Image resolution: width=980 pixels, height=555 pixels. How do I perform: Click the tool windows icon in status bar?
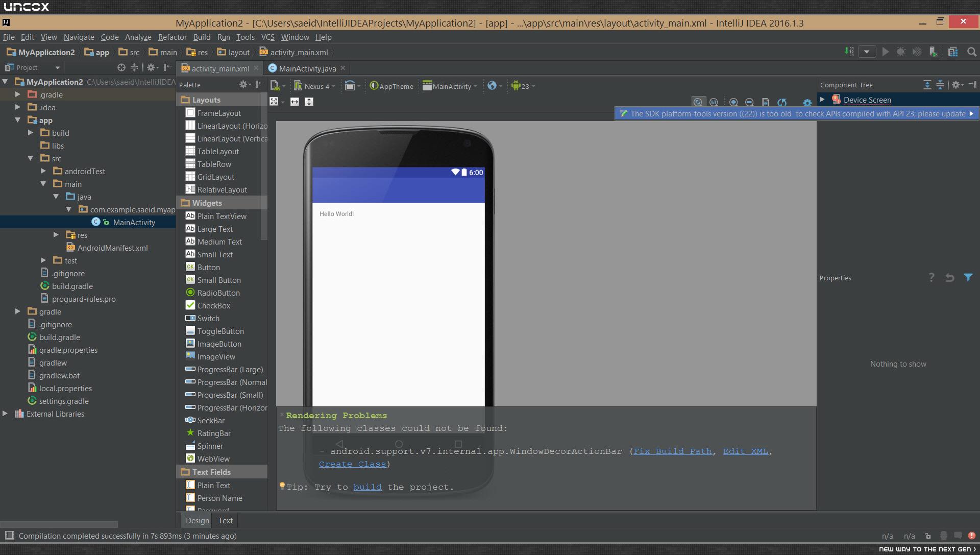[9, 536]
